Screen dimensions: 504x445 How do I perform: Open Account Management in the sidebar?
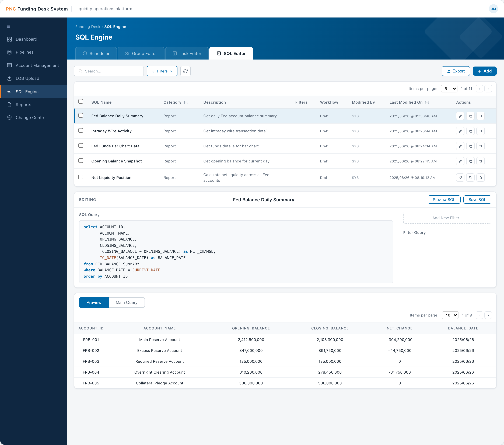pos(34,65)
